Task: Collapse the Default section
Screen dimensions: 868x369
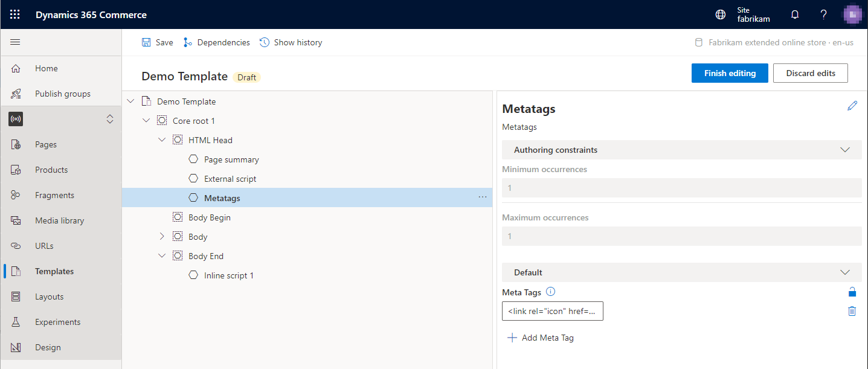Action: click(844, 272)
